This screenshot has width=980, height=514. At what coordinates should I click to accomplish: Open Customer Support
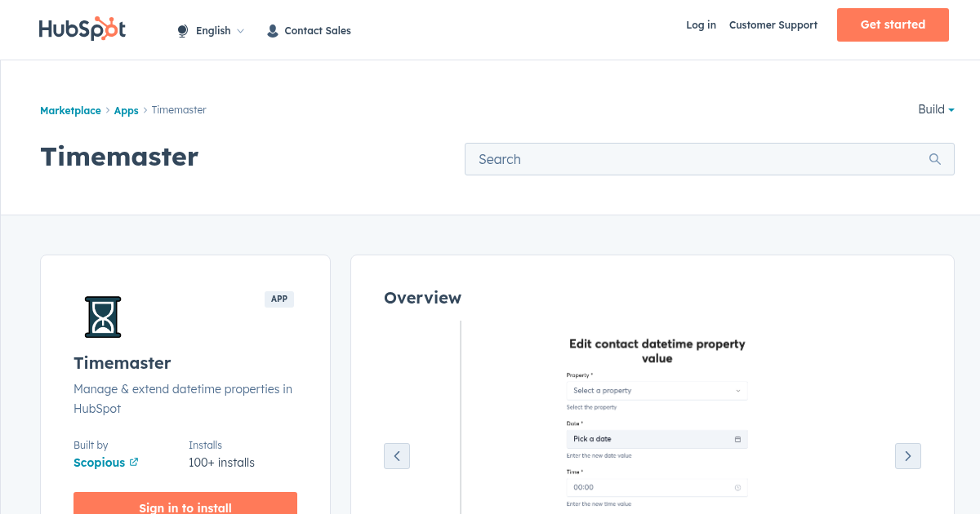click(x=773, y=25)
